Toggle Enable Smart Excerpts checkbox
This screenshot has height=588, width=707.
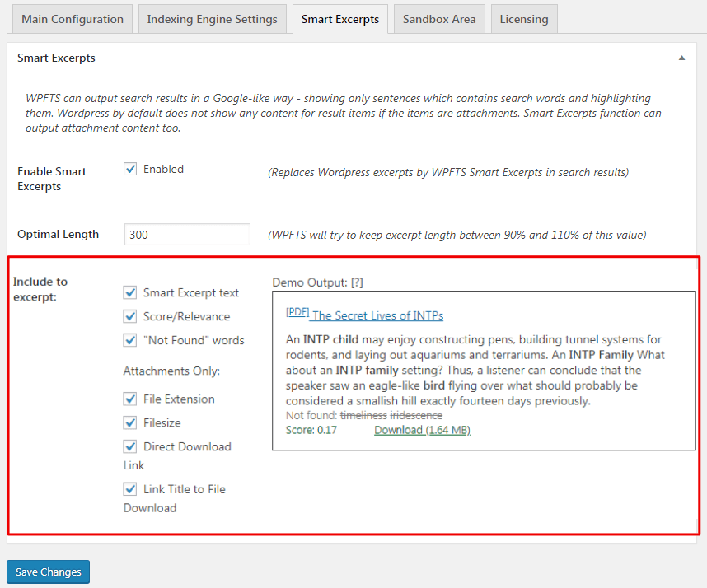click(130, 169)
